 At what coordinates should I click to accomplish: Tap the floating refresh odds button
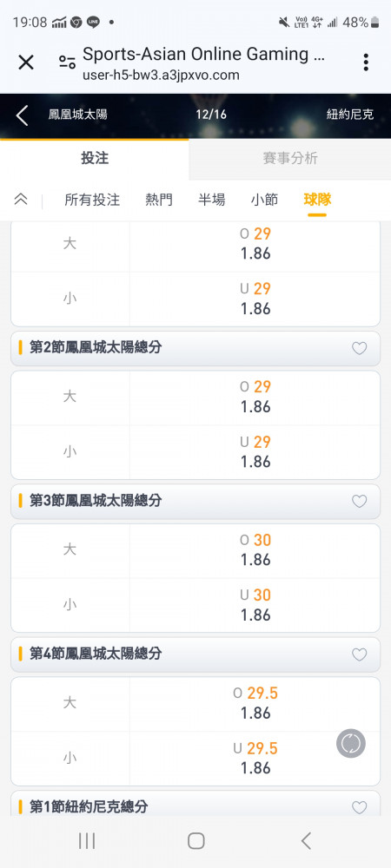351,743
